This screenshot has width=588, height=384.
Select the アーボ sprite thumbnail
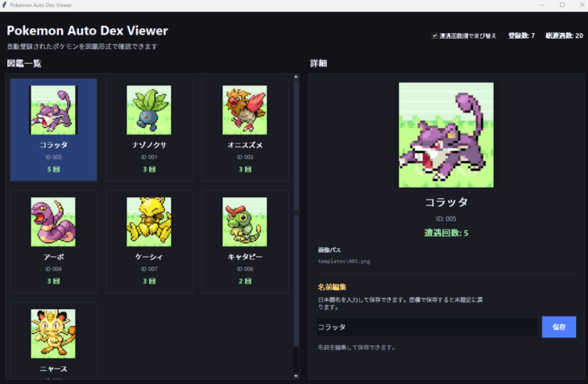(53, 221)
